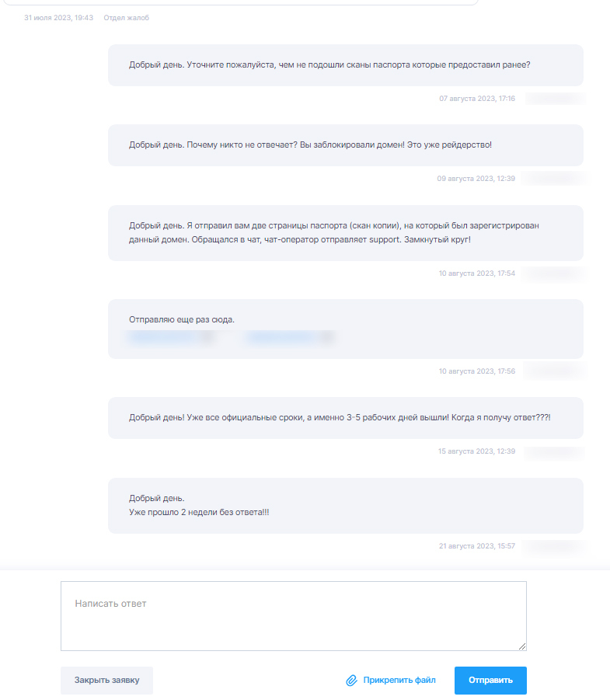This screenshot has width=610, height=700.
Task: Click the paperclip attach icon
Action: point(351,681)
